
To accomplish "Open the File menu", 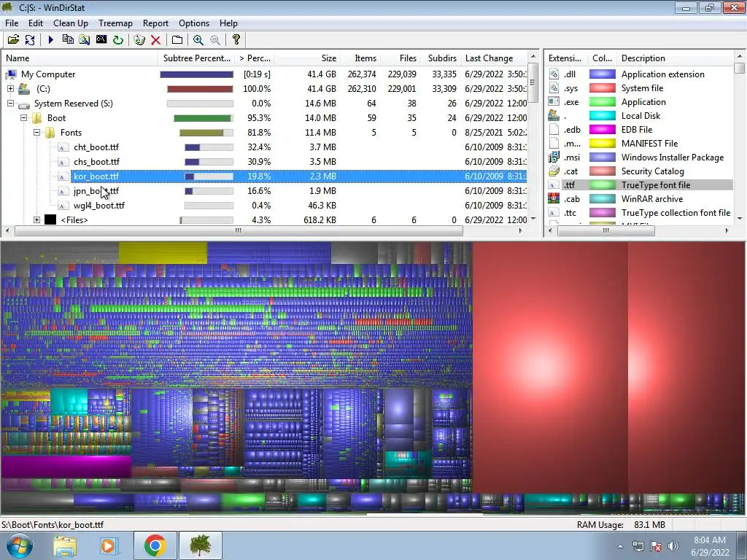I will point(12,23).
